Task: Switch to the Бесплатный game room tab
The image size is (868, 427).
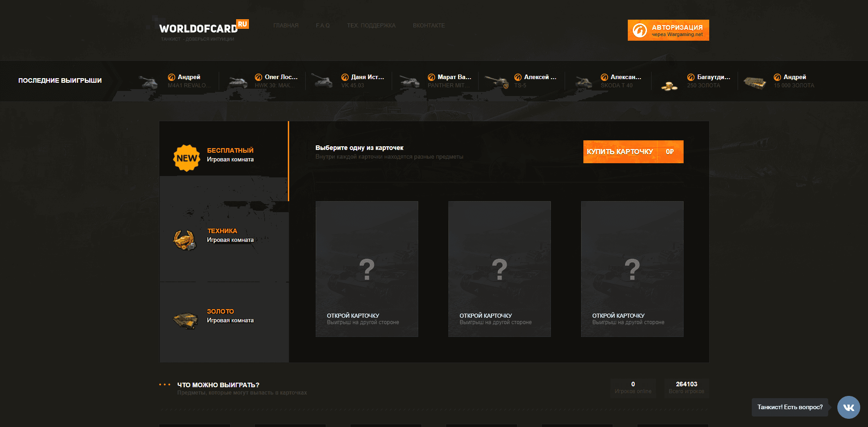Action: (230, 155)
